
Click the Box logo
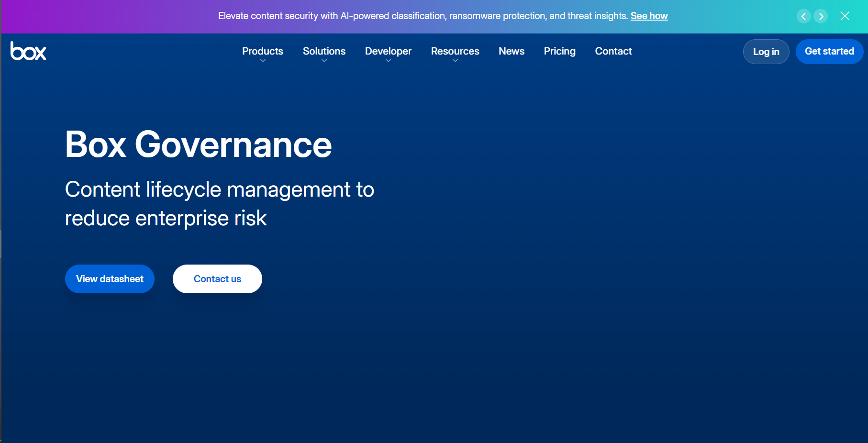tap(28, 51)
